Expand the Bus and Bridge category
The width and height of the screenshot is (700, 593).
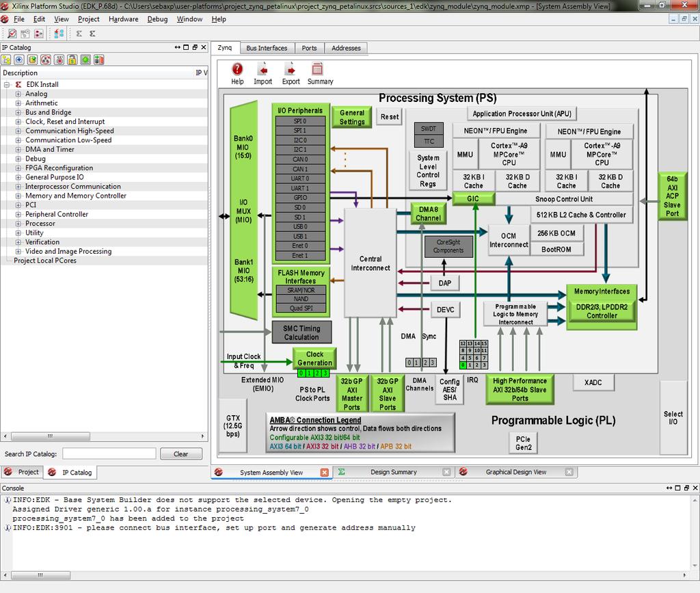18,113
